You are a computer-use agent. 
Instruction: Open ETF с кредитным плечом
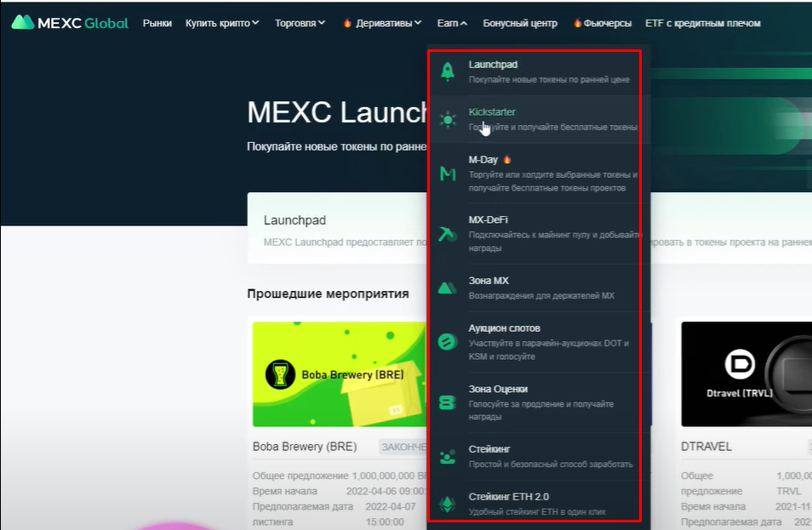tap(703, 23)
